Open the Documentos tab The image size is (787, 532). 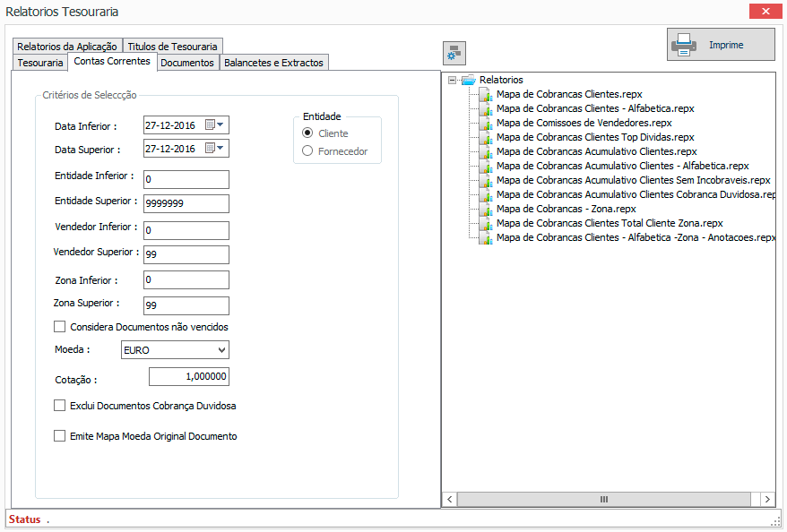tap(187, 63)
